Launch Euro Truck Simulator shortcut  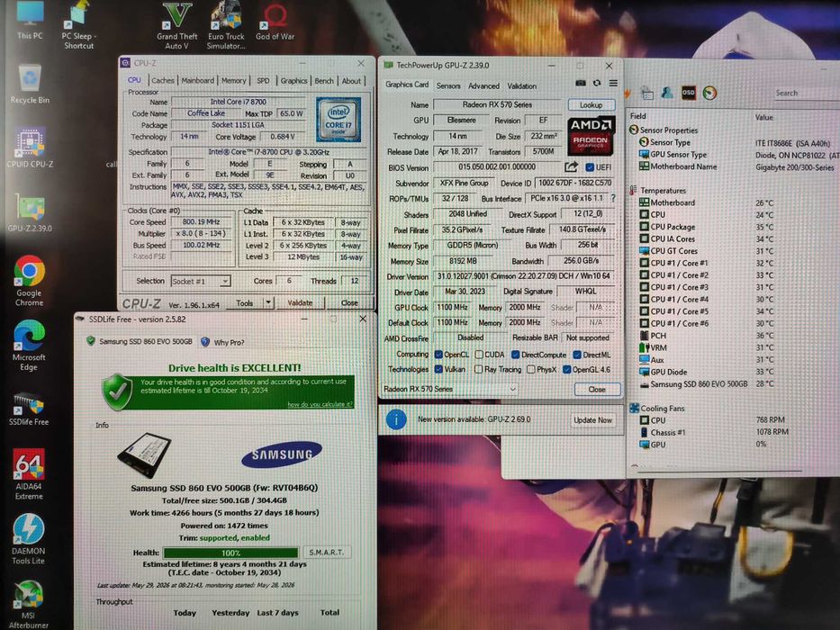(x=226, y=26)
